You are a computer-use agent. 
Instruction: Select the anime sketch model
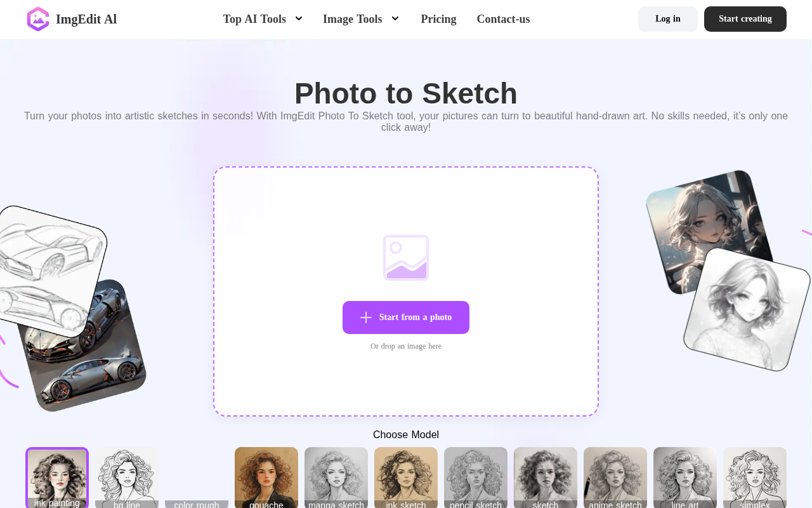615,478
